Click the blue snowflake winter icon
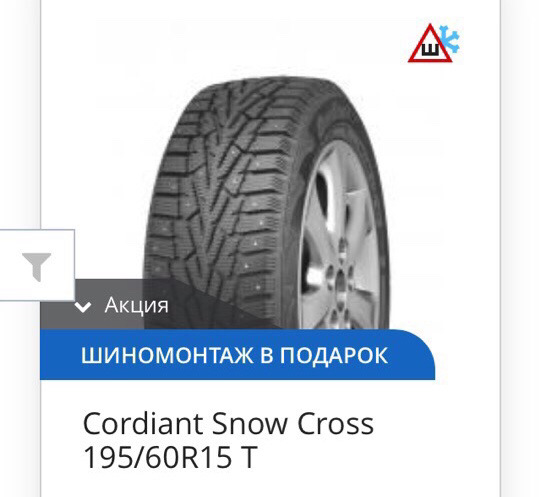 pyautogui.click(x=450, y=38)
